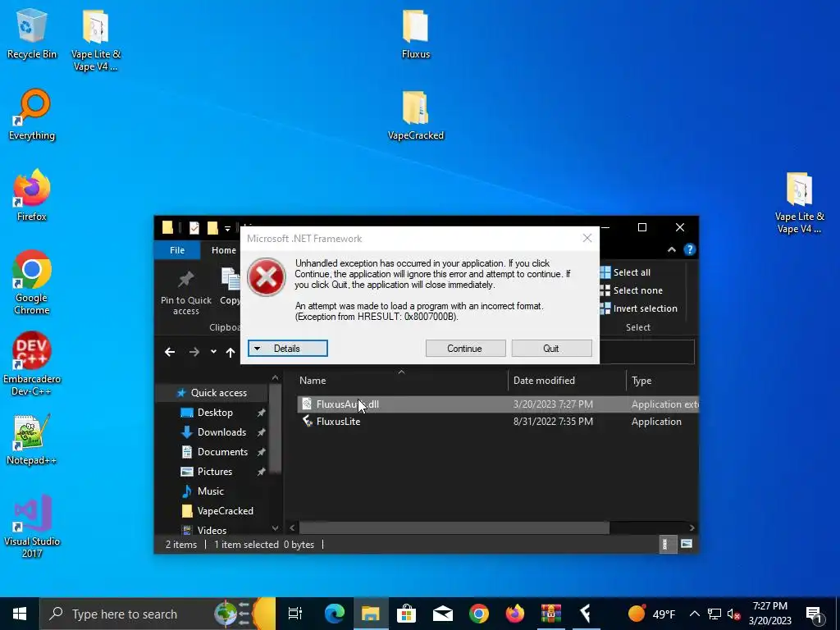Launch the Firefox desktop shortcut

click(32, 195)
